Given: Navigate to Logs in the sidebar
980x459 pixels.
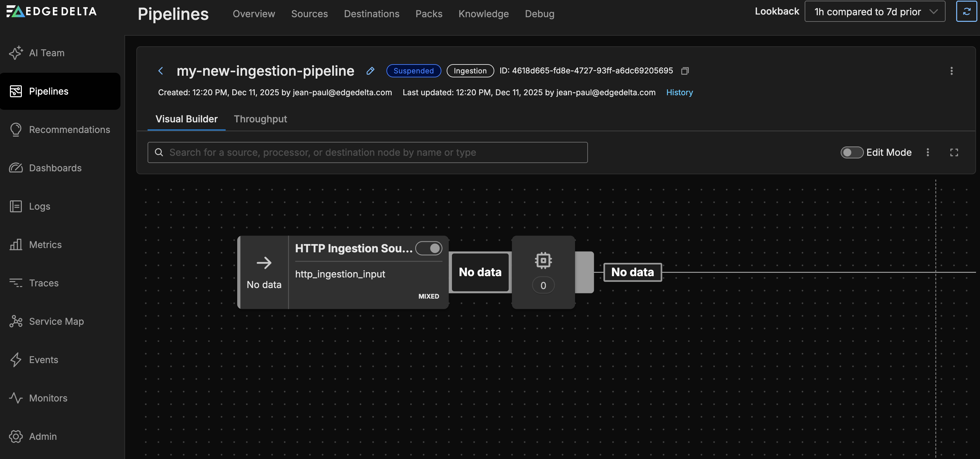Looking at the screenshot, I should coord(40,206).
